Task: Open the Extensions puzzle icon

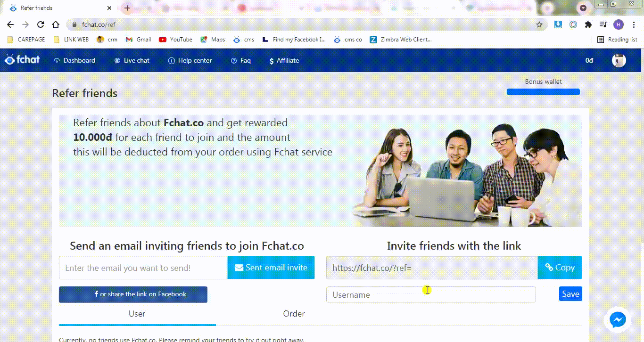Action: pyautogui.click(x=588, y=24)
